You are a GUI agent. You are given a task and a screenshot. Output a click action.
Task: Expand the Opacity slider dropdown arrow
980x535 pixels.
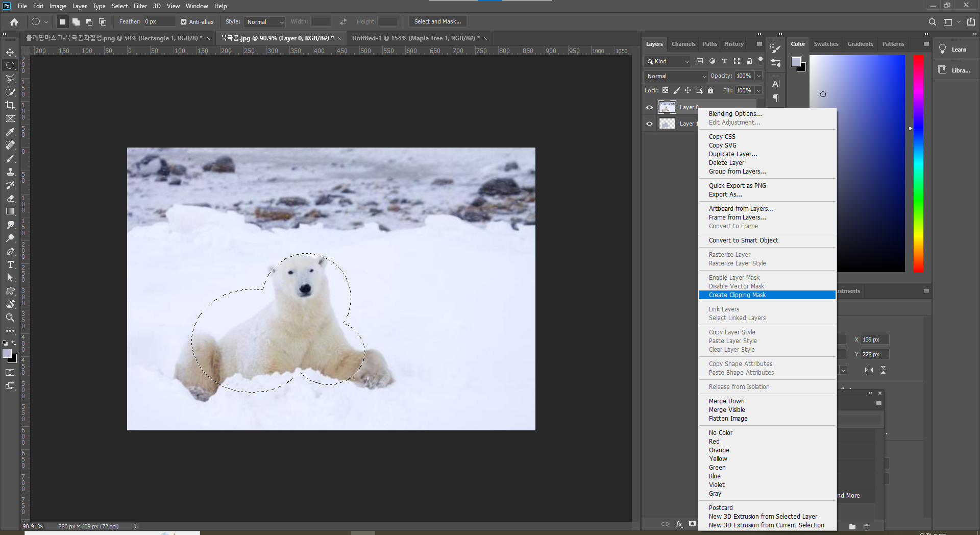click(758, 76)
